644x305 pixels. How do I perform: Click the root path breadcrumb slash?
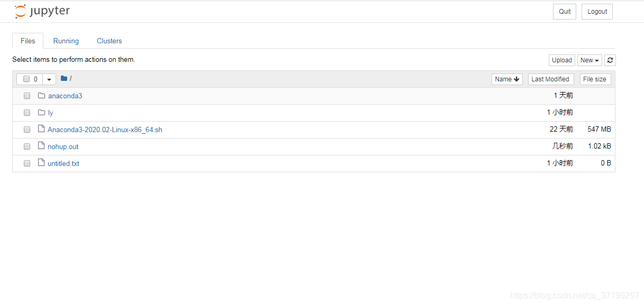pyautogui.click(x=71, y=78)
